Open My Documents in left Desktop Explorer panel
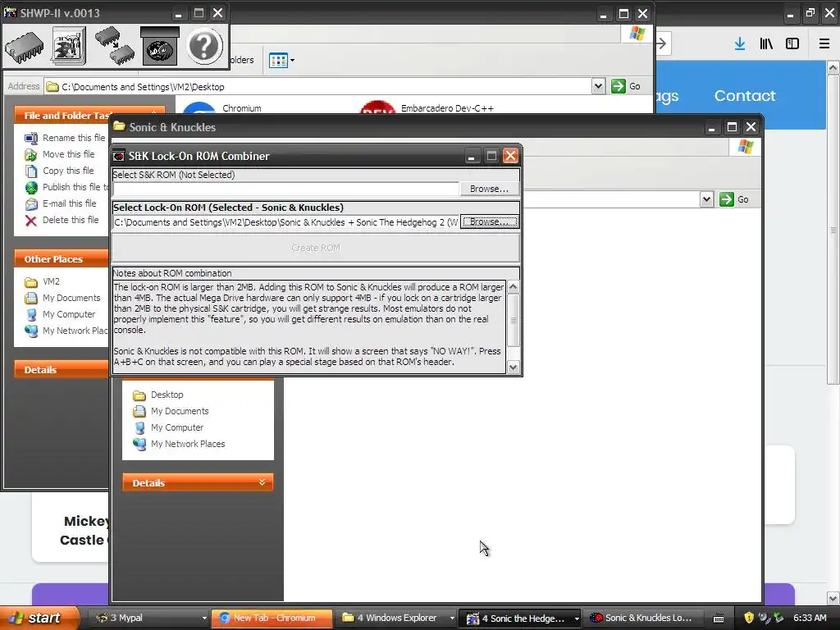This screenshot has height=630, width=840. (71, 298)
